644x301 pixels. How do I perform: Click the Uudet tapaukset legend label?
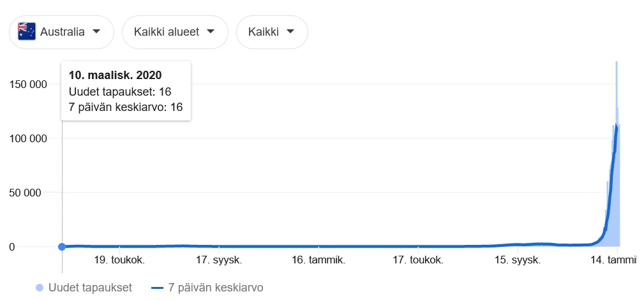point(91,288)
